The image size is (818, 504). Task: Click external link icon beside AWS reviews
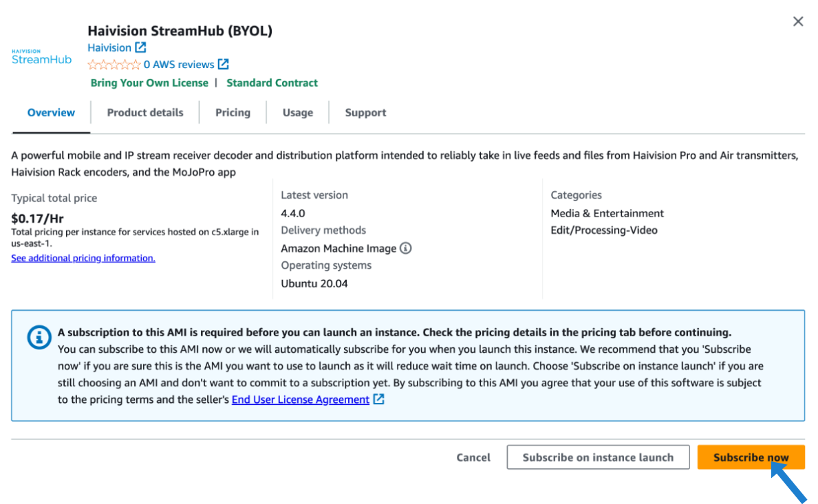tap(224, 65)
